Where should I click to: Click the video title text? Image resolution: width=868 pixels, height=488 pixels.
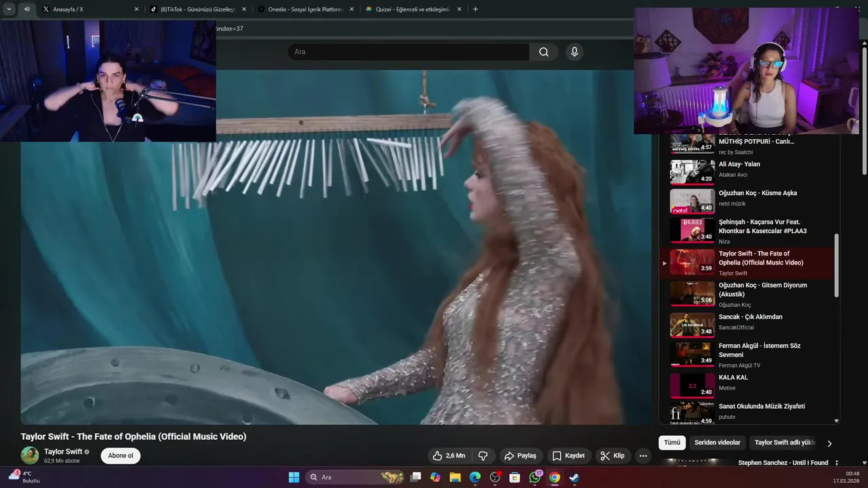click(x=134, y=436)
